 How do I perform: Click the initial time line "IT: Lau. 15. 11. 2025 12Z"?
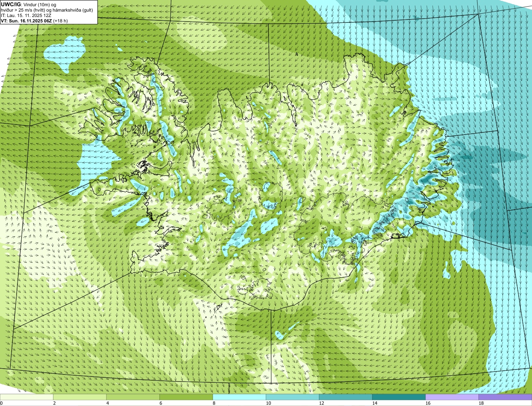(26, 15)
